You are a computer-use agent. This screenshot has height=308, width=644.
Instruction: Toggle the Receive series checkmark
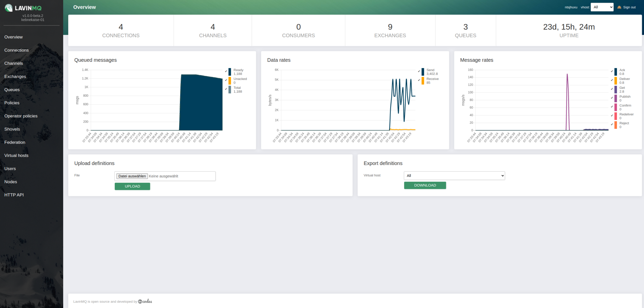419,80
